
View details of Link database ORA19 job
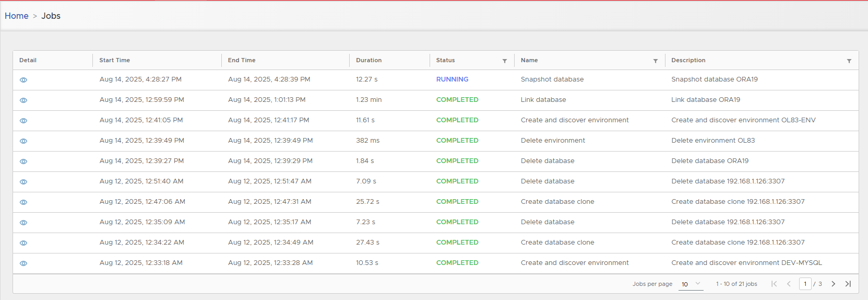point(23,100)
